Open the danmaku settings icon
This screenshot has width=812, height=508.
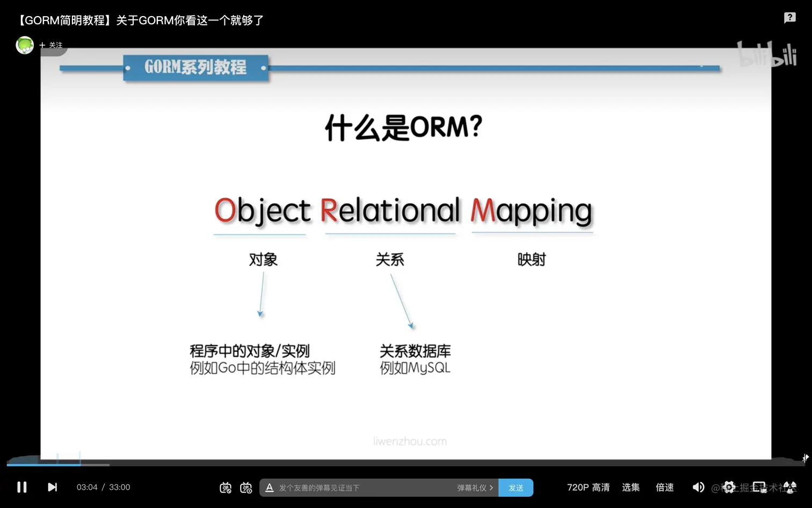246,488
